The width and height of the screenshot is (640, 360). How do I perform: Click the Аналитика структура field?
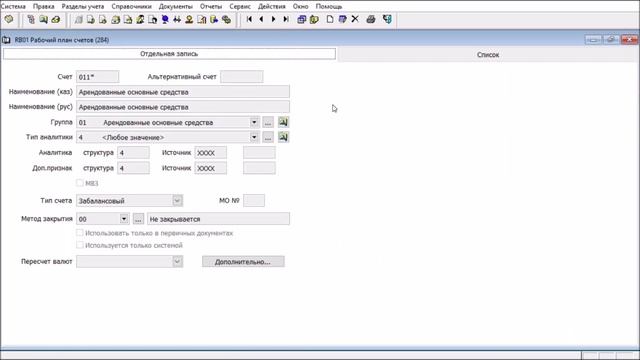point(133,153)
